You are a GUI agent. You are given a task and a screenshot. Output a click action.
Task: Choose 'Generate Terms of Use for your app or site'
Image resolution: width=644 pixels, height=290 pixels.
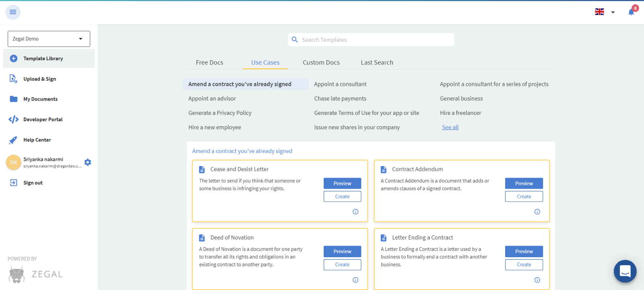pyautogui.click(x=366, y=113)
